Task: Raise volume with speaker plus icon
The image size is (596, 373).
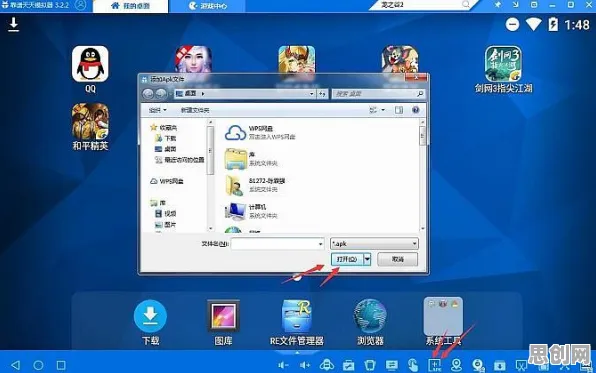Action: [305, 365]
